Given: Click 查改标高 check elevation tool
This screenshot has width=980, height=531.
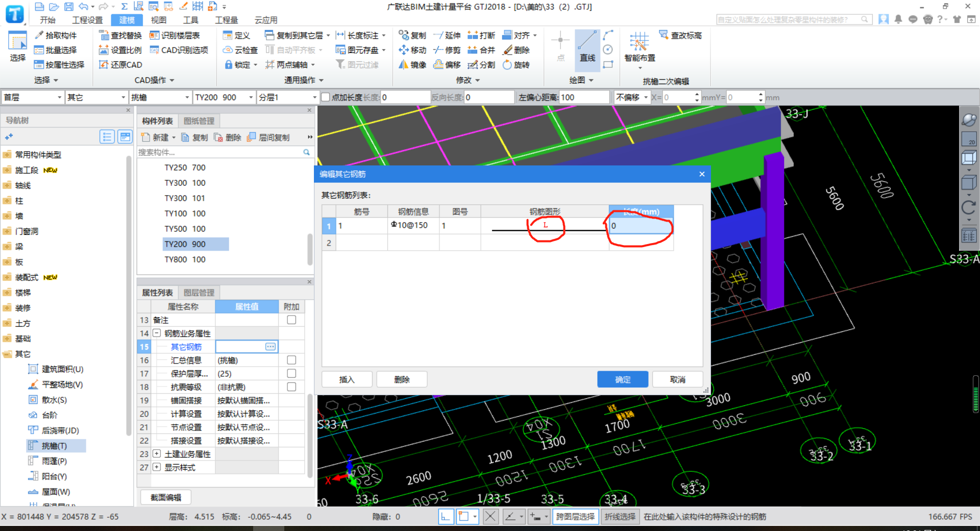Looking at the screenshot, I should [x=680, y=35].
